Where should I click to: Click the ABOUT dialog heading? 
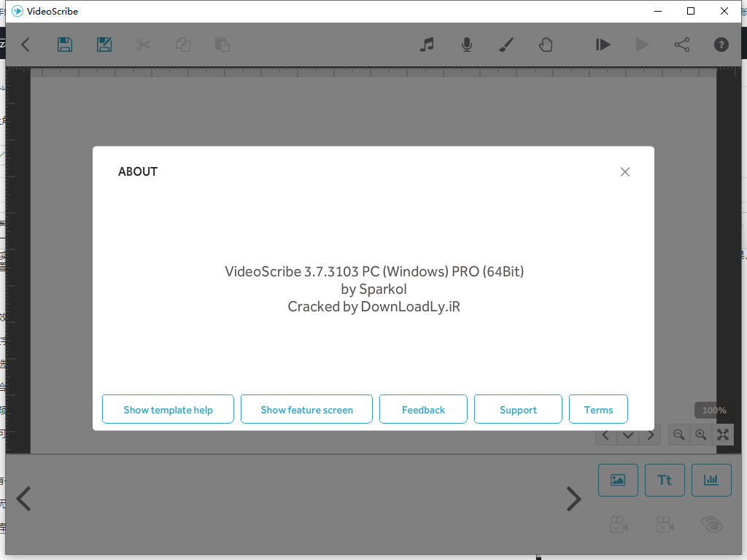click(x=138, y=171)
